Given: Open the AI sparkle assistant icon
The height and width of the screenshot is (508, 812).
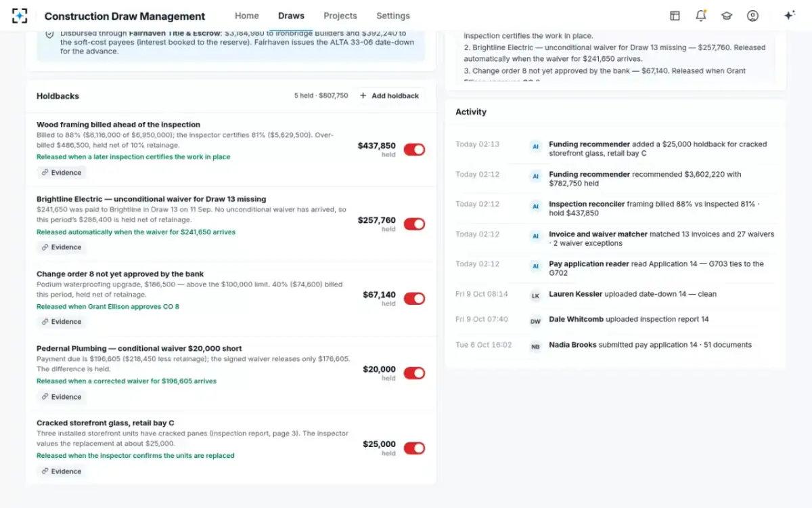Looking at the screenshot, I should tap(789, 16).
